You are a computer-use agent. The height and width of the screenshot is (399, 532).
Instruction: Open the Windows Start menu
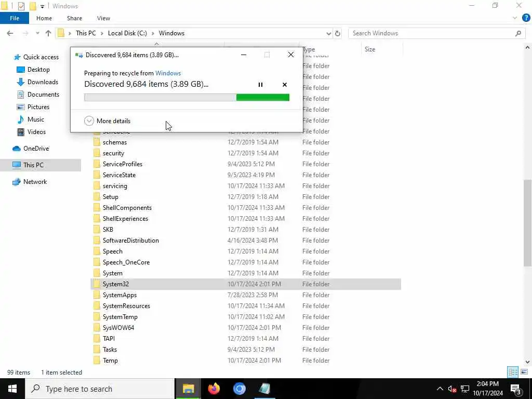tap(12, 389)
